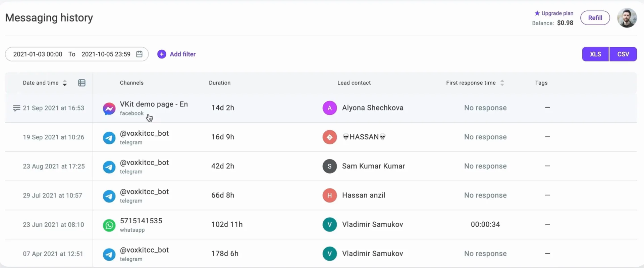Click the $0.98 balance amount
The width and height of the screenshot is (644, 268).
pos(565,23)
